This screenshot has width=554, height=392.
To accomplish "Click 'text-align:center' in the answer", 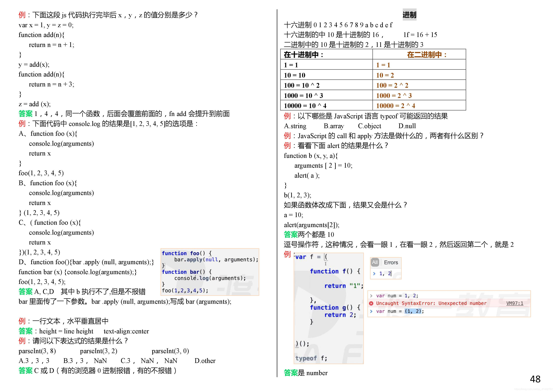I will click(x=126, y=331).
